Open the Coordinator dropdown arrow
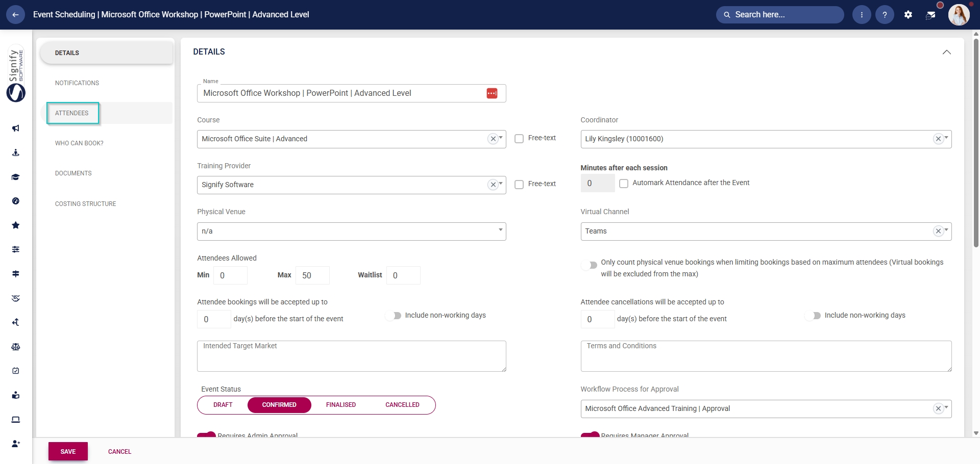Viewport: 980px width, 464px height. 946,138
